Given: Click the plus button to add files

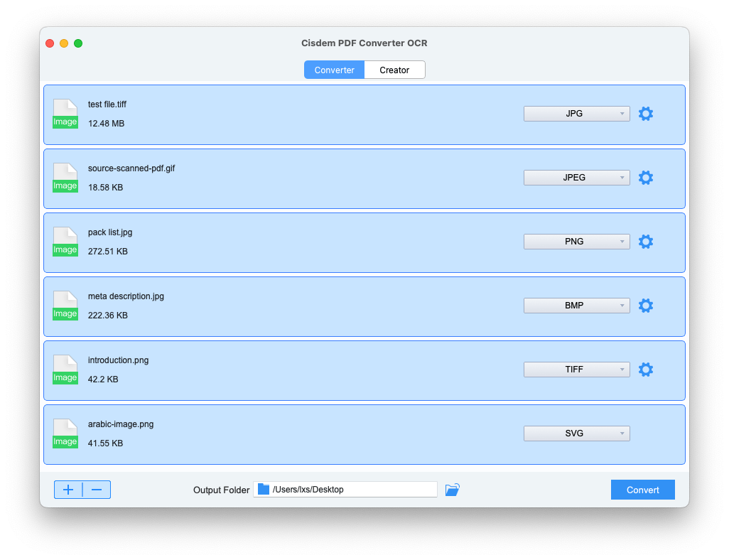Looking at the screenshot, I should (x=68, y=490).
